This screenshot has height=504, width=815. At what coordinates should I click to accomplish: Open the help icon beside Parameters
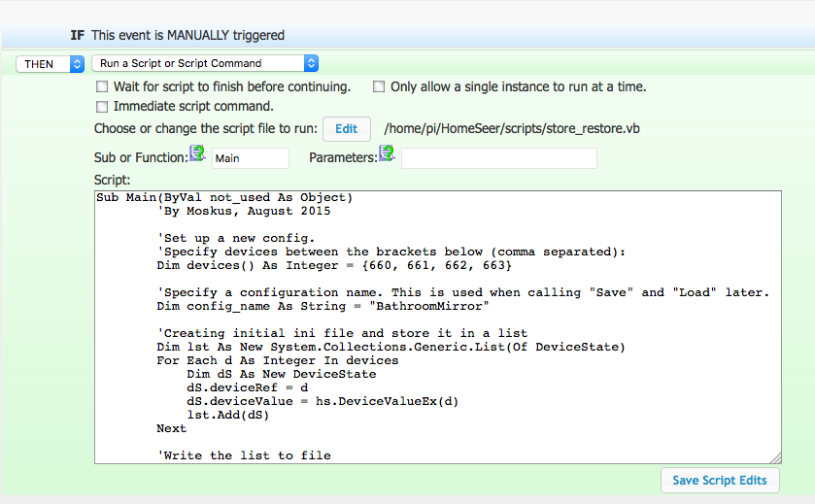(x=388, y=153)
